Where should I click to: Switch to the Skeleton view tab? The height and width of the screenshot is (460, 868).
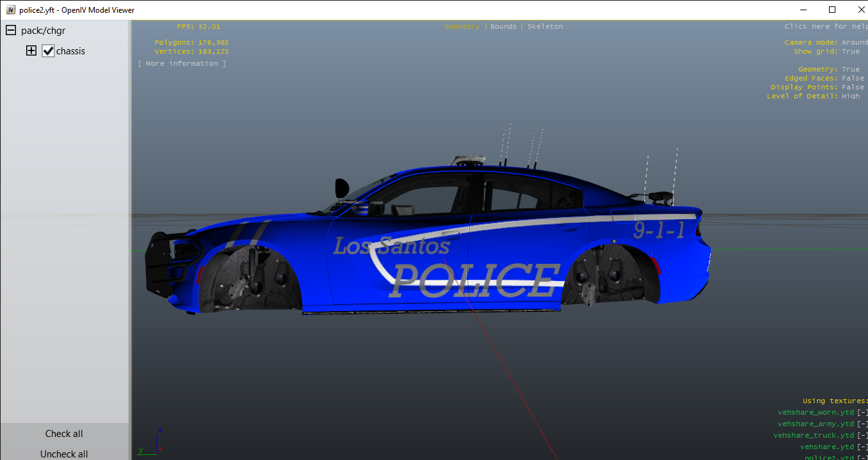coord(545,27)
